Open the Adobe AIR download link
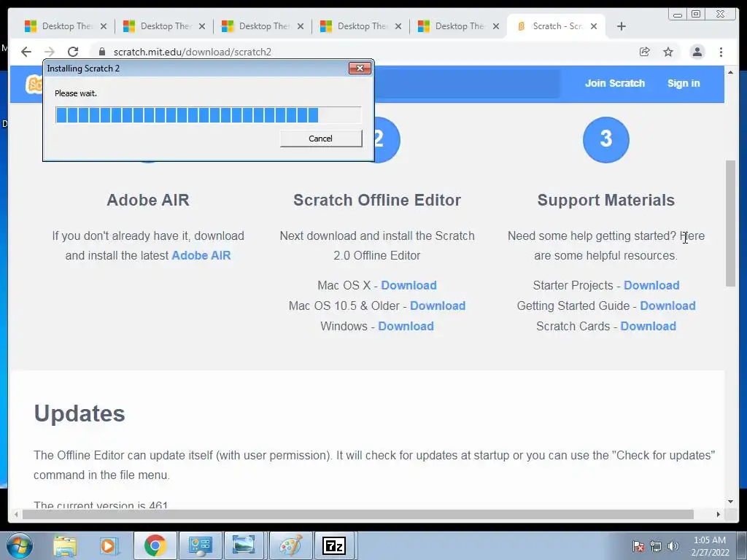 (201, 256)
